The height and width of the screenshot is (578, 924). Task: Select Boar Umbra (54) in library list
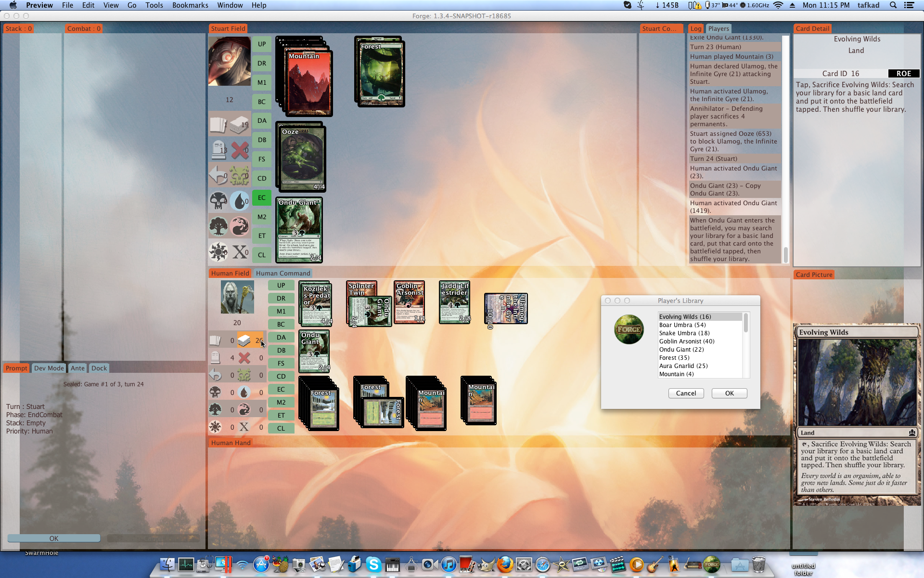point(682,325)
